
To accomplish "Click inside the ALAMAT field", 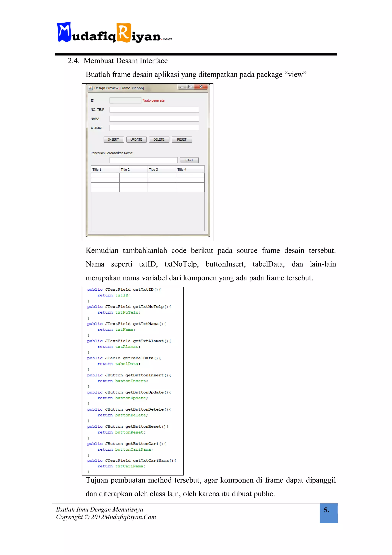I will [x=154, y=128].
